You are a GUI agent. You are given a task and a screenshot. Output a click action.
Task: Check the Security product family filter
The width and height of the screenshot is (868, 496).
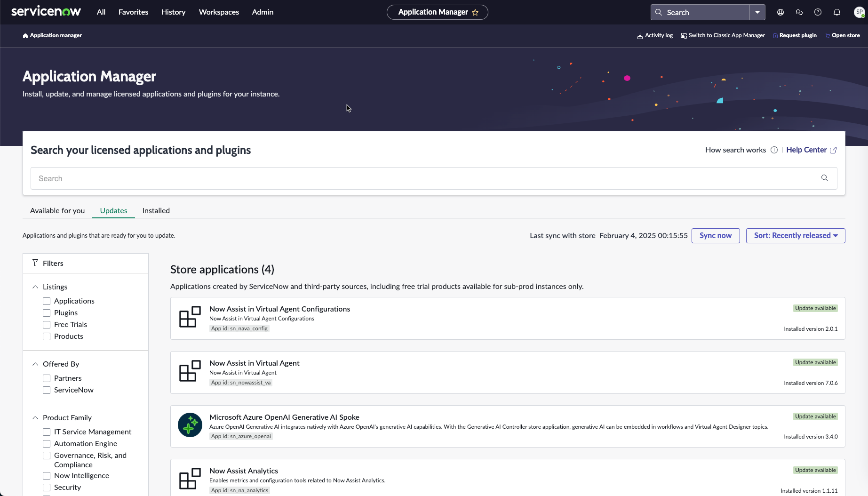[x=47, y=488]
